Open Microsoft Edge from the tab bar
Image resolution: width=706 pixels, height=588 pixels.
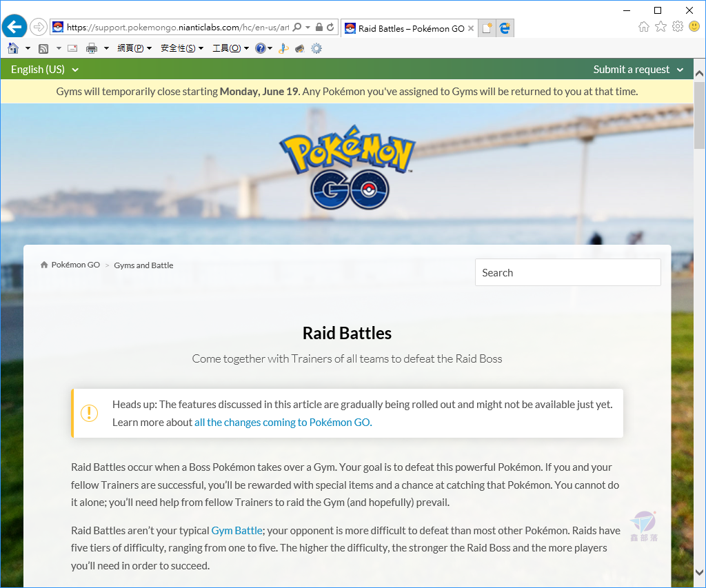click(505, 28)
